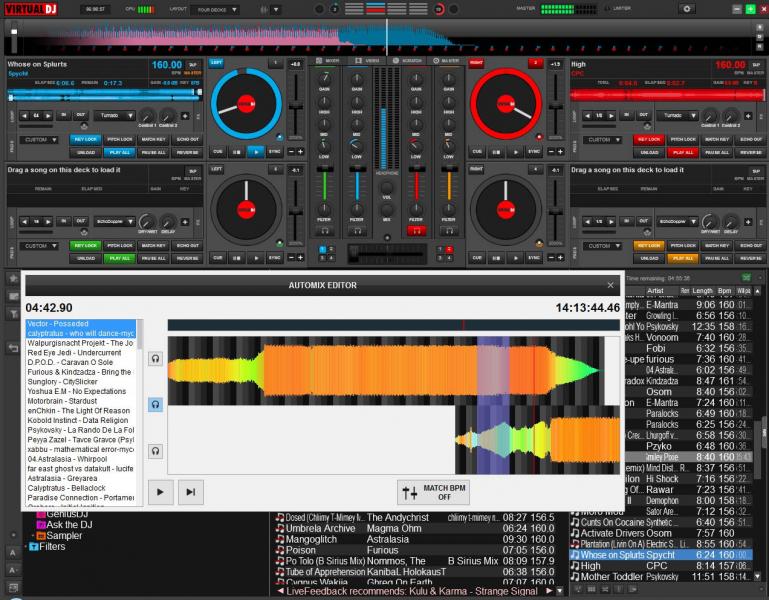Toggle Key Lock on blue deck 1
This screenshot has width=769, height=600.
[x=86, y=139]
